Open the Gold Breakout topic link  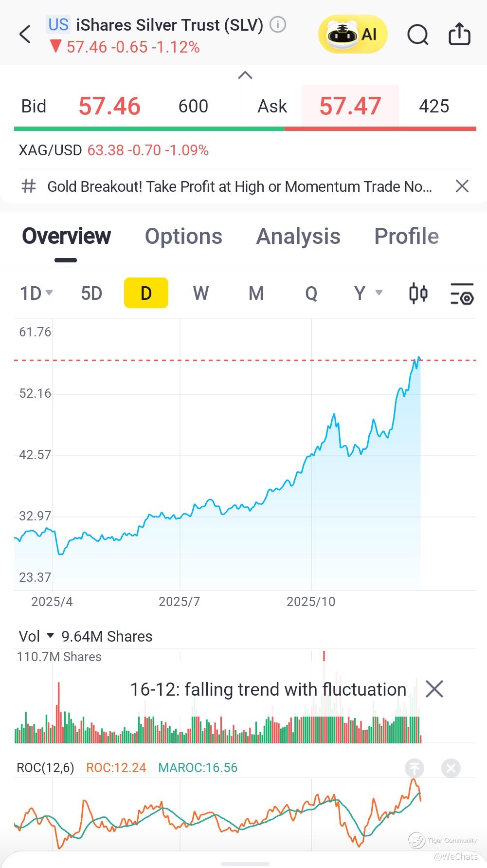pos(238,186)
